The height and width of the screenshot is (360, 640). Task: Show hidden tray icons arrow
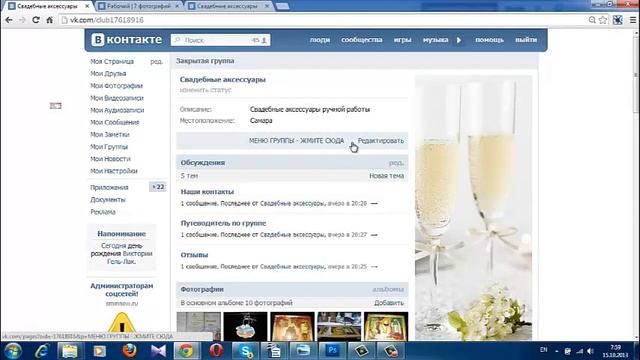[x=557, y=351]
